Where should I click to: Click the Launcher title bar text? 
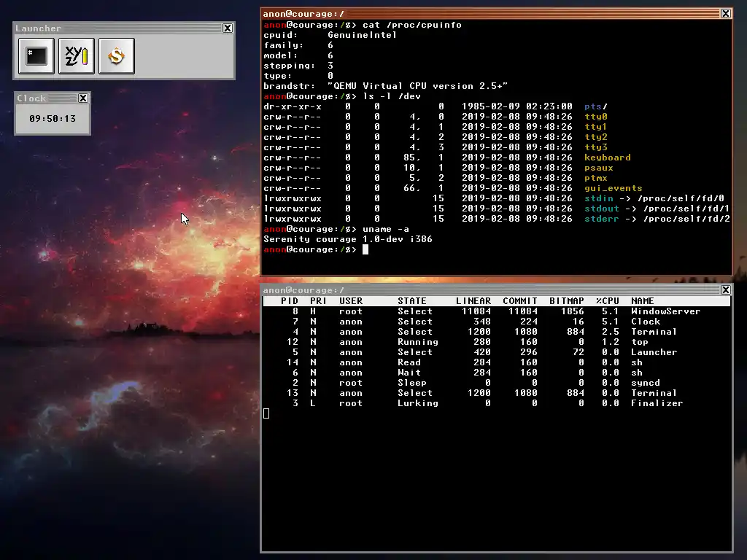(x=38, y=28)
